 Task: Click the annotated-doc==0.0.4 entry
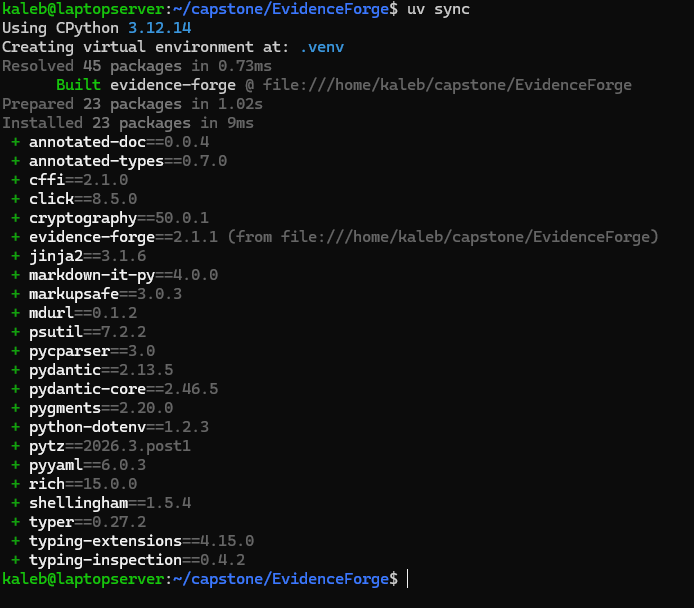110,142
